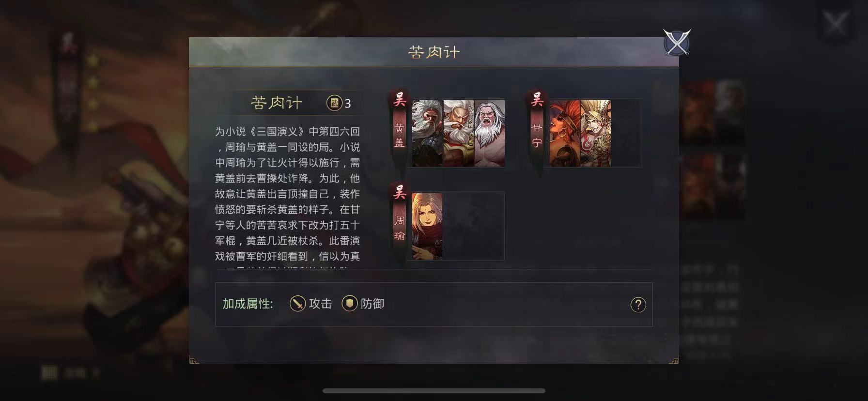
Task: Tap the sword 攻击 attribute icon
Action: (x=297, y=304)
